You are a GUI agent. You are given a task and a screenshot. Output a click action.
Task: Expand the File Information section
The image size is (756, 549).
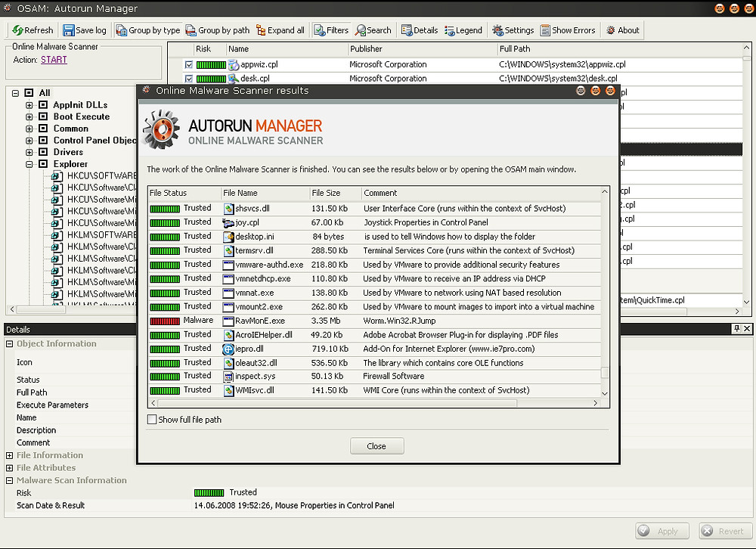tap(9, 455)
